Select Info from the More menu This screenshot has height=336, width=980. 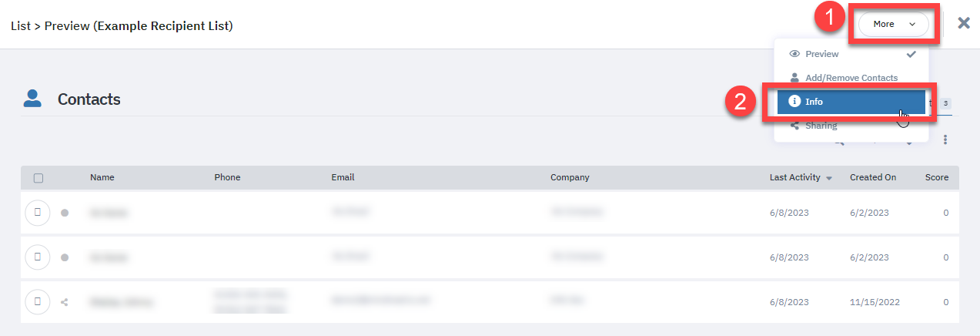(x=851, y=102)
